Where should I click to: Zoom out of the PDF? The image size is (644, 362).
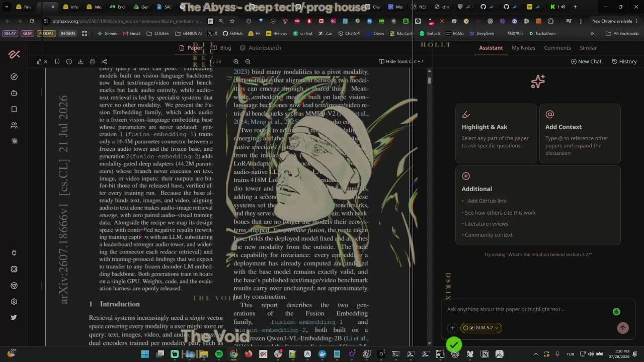[248, 61]
